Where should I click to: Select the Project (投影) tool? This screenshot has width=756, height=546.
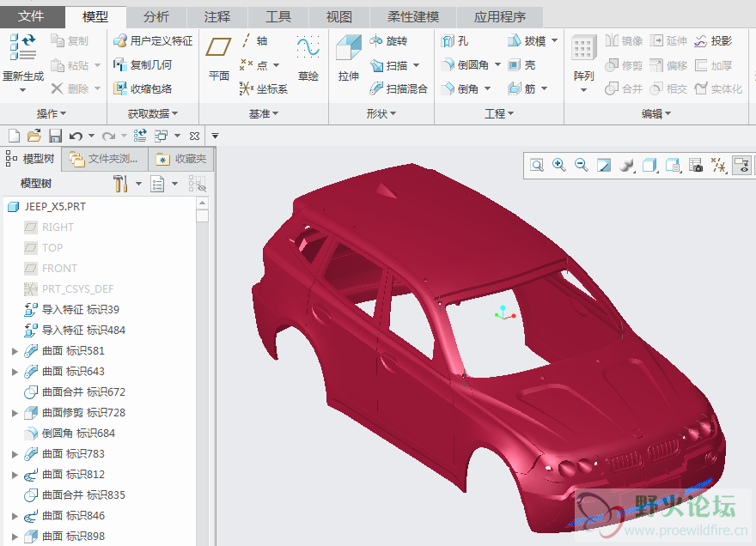(x=713, y=41)
